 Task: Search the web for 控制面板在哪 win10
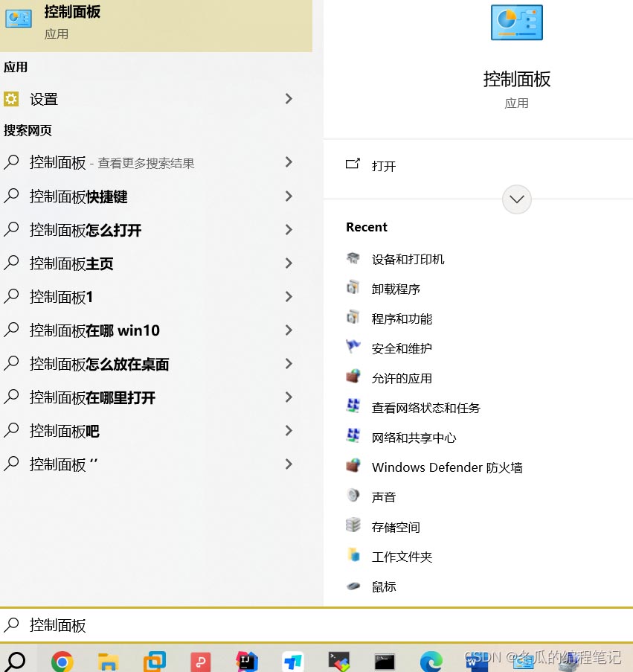pos(94,330)
